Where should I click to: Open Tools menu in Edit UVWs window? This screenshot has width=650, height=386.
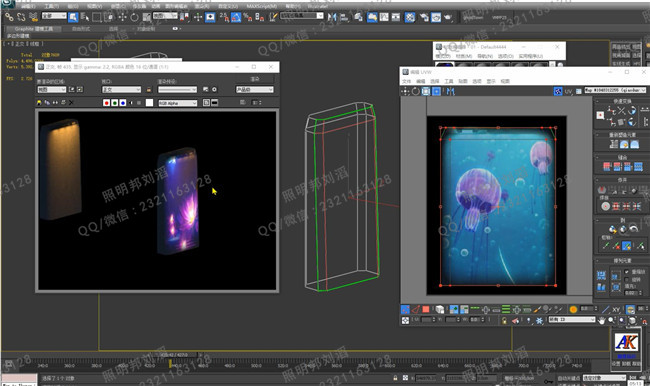pyautogui.click(x=449, y=81)
